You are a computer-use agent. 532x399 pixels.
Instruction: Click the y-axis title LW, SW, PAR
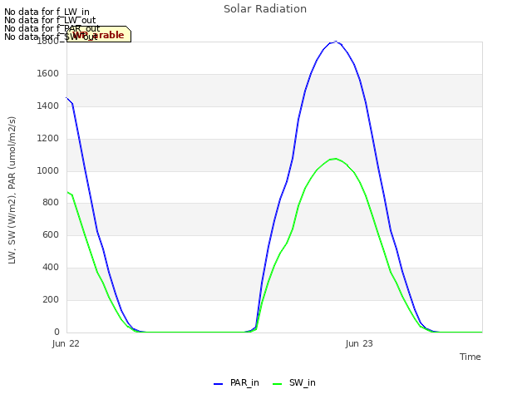(x=12, y=190)
